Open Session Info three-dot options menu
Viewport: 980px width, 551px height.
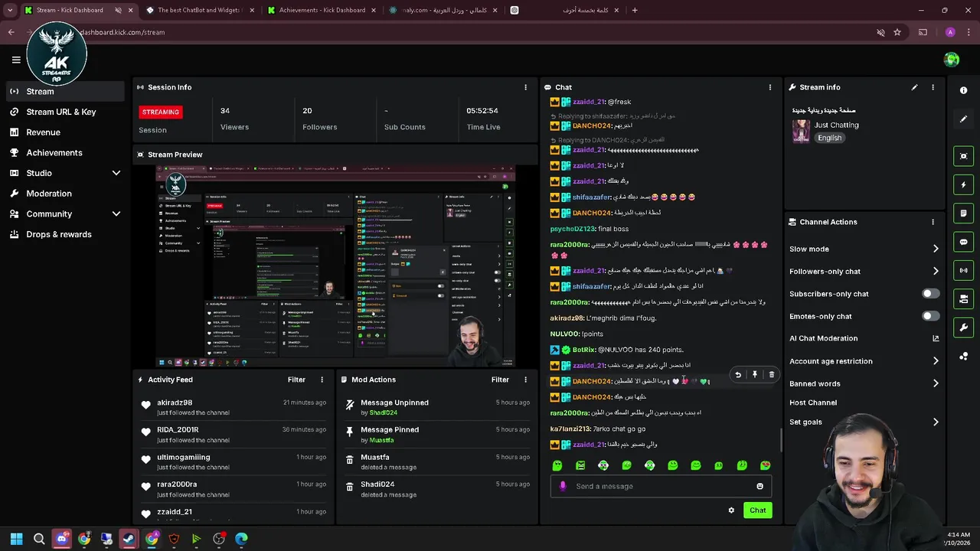click(525, 87)
